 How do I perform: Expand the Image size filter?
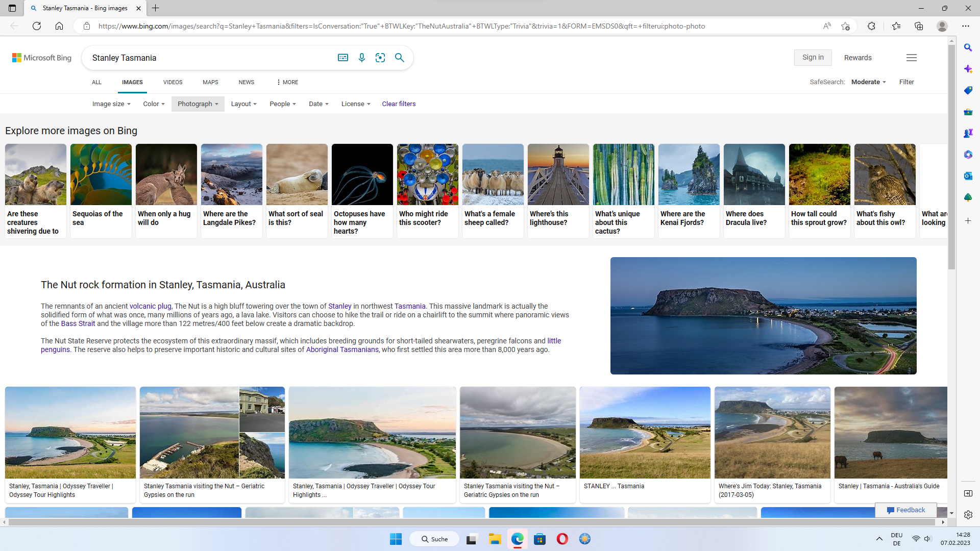click(111, 104)
